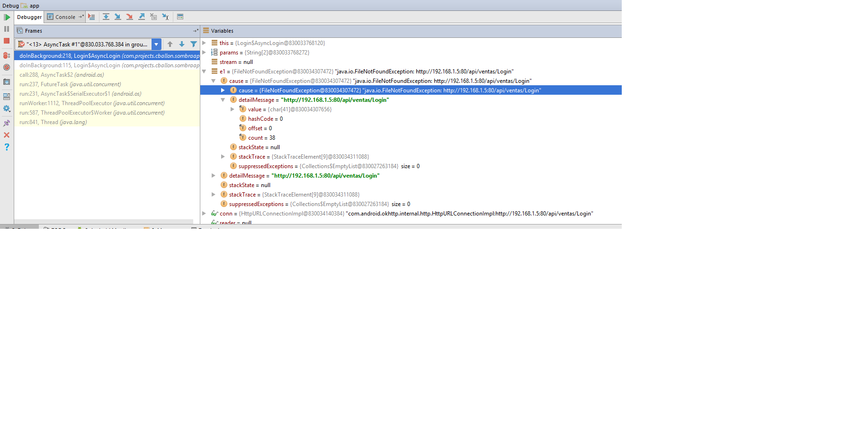Viewport: 868px width, 440px height.
Task: Collapse the 'e1' exception node
Action: [204, 72]
